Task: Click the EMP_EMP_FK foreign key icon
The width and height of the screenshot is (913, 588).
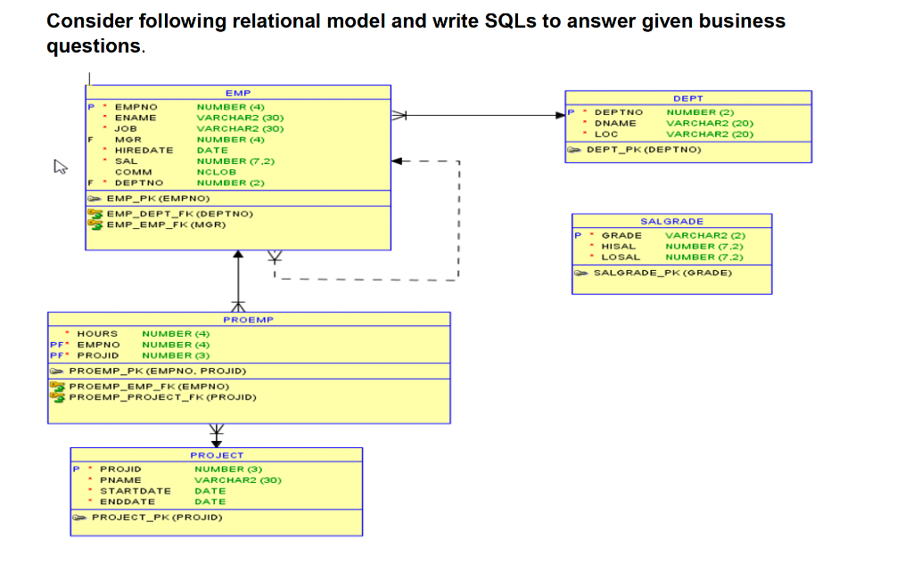Action: point(95,225)
